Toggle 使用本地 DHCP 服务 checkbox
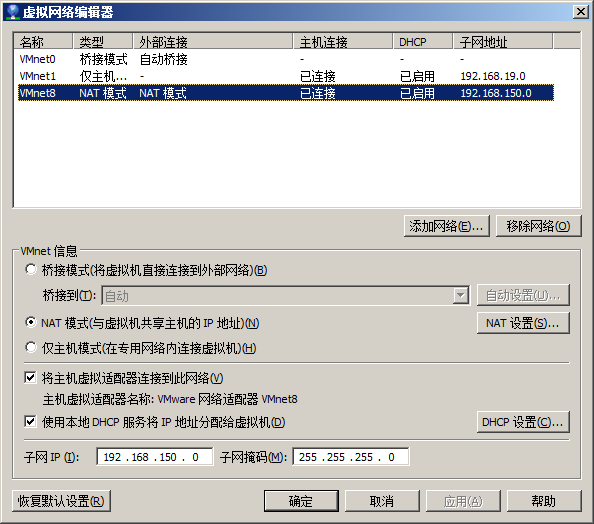The height and width of the screenshot is (524, 594). [30, 422]
